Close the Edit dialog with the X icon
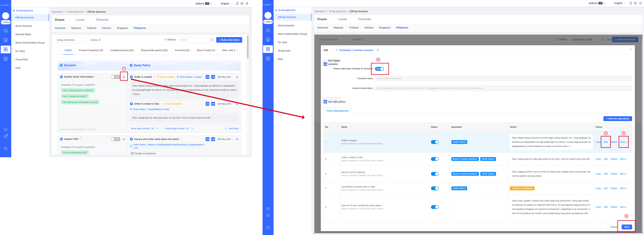 [631, 49]
